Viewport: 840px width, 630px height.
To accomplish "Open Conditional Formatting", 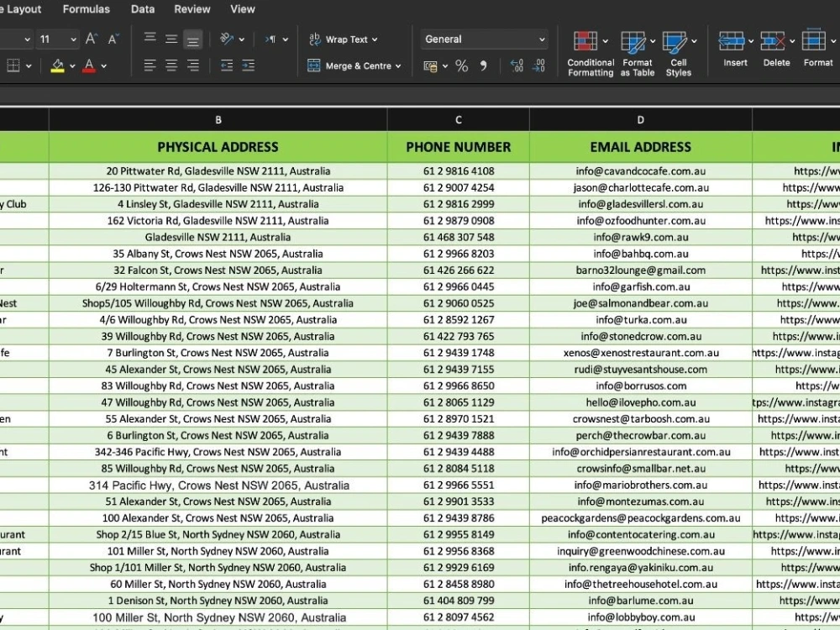I will 591,54.
